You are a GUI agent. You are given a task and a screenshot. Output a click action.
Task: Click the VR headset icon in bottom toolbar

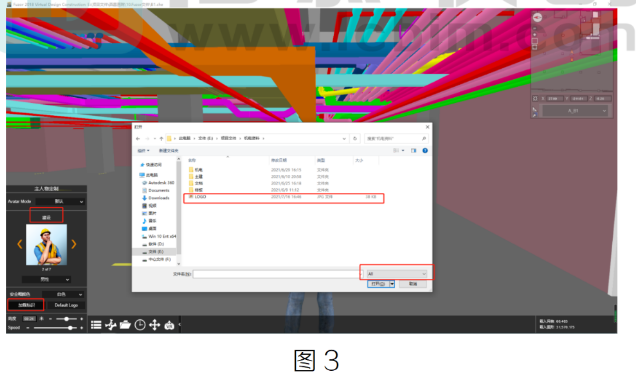click(x=169, y=325)
